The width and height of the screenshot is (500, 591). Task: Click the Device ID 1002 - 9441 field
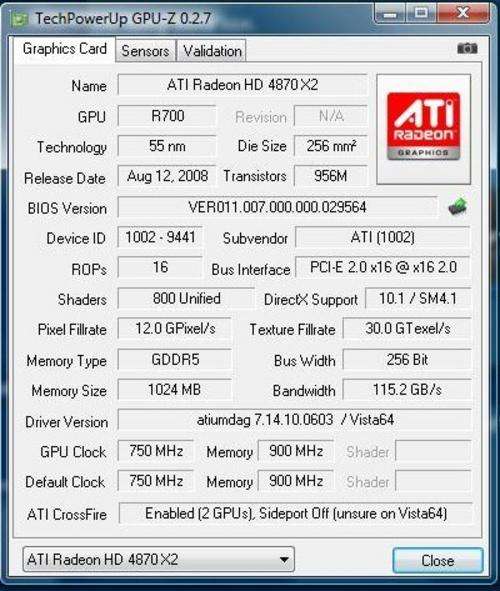coord(160,237)
